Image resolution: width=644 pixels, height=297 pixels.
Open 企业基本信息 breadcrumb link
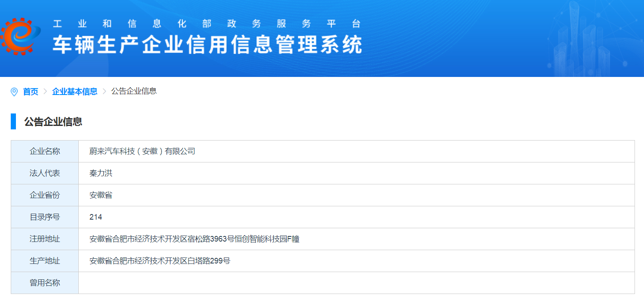point(74,92)
